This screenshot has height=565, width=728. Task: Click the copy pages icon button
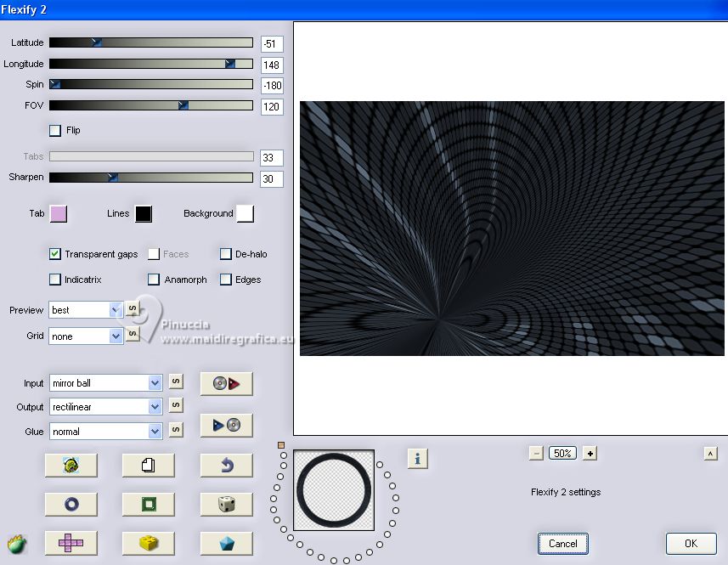coord(149,466)
